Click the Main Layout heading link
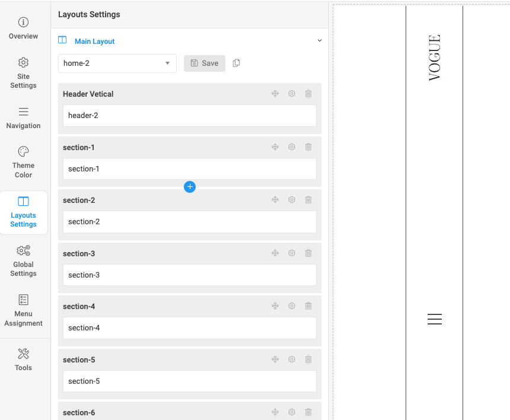 click(x=94, y=42)
